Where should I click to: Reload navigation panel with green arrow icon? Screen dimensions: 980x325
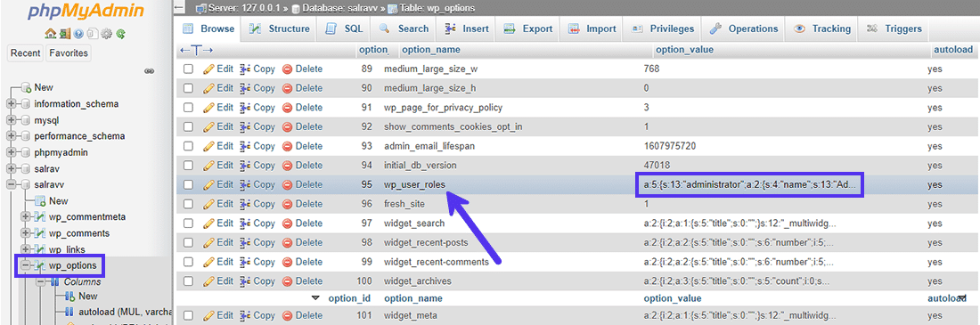click(120, 34)
